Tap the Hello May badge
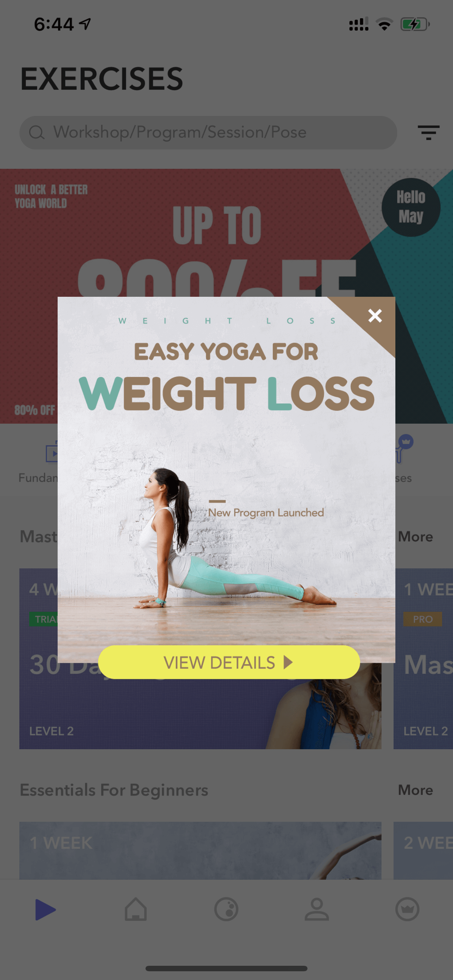453x980 pixels. point(411,207)
